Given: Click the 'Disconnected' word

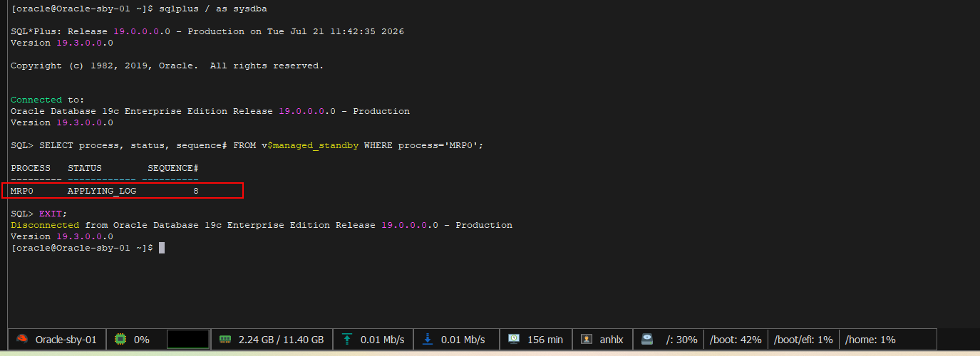Looking at the screenshot, I should pyautogui.click(x=45, y=225).
